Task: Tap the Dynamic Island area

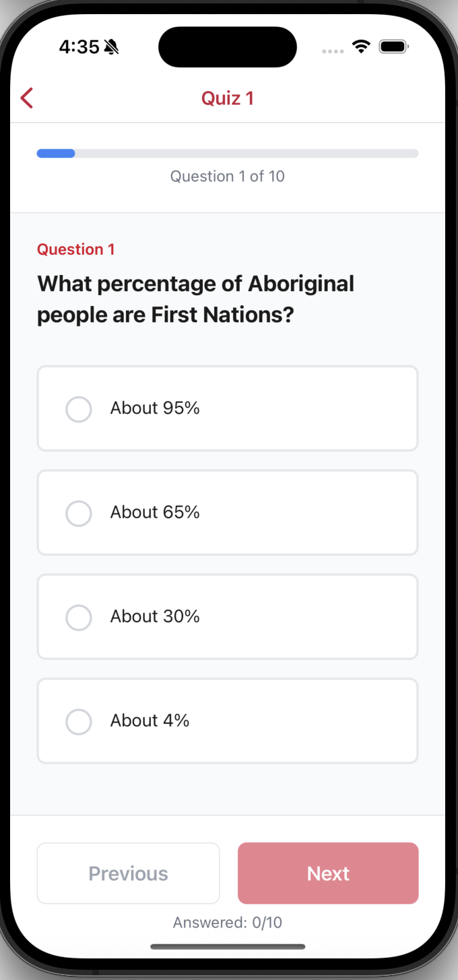Action: click(227, 47)
